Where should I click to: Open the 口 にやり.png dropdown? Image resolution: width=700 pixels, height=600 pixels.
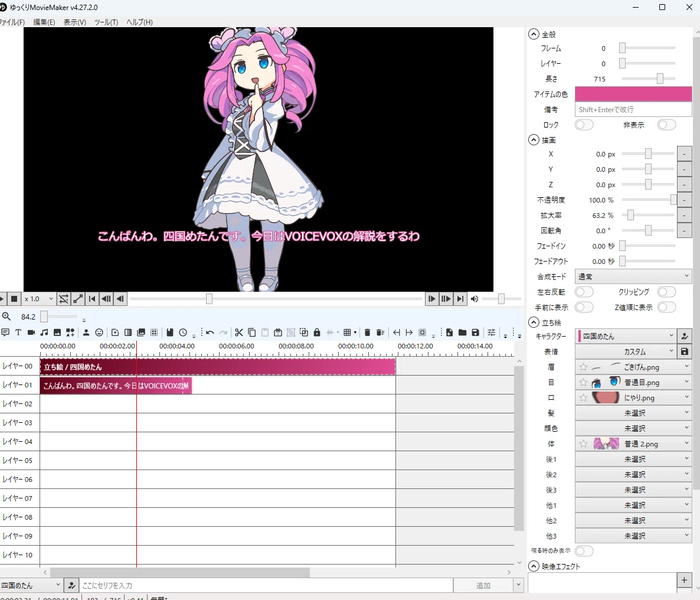click(x=633, y=397)
